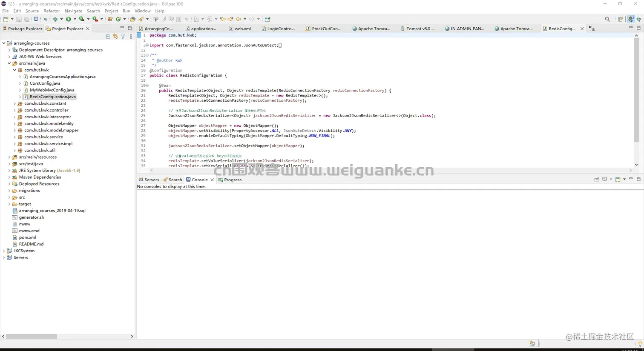644x351 pixels.
Task: Show the hidden editor tabs list (13)
Action: pyautogui.click(x=592, y=29)
